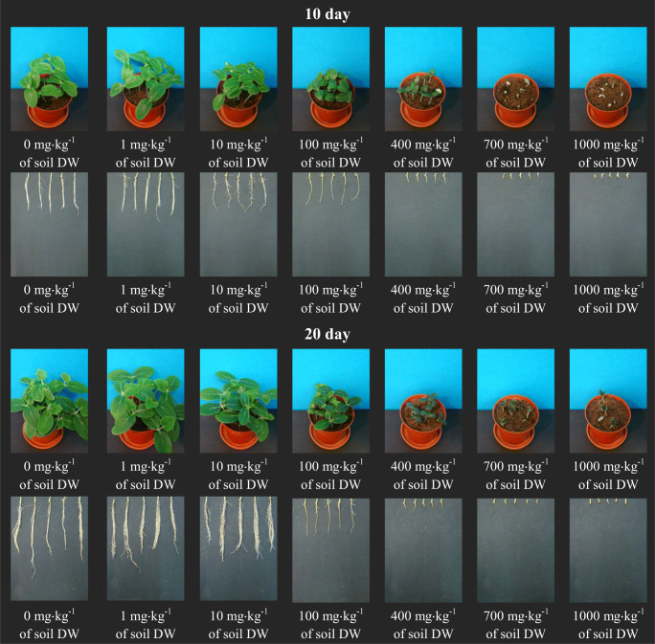
Task: Select 10 day plant photo at 1 mg·kg
Action: (x=146, y=78)
